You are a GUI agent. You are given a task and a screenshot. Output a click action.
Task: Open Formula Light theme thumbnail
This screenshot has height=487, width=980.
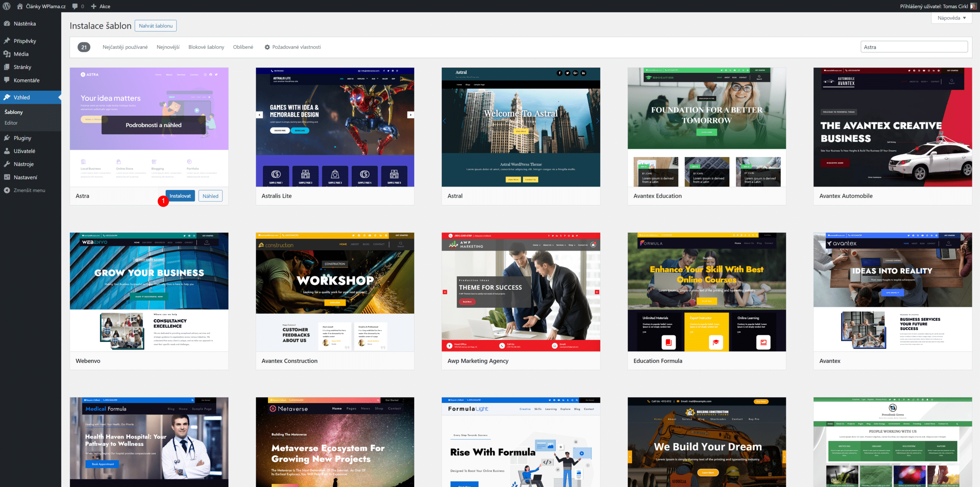(521, 442)
